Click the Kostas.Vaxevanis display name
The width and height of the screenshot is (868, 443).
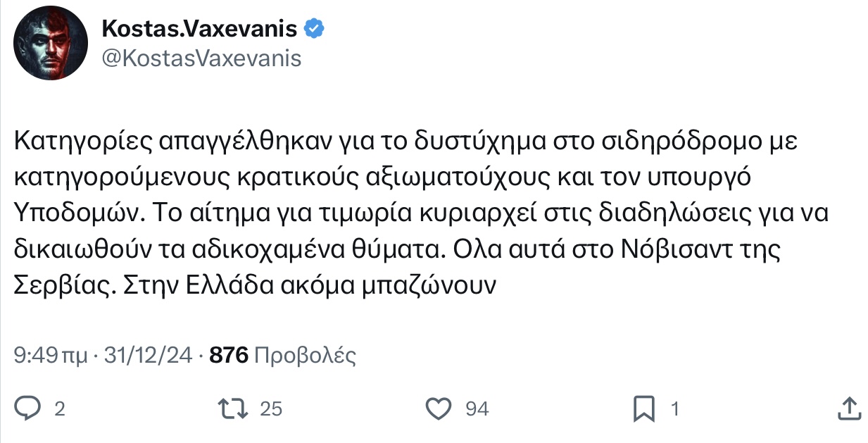point(201,28)
